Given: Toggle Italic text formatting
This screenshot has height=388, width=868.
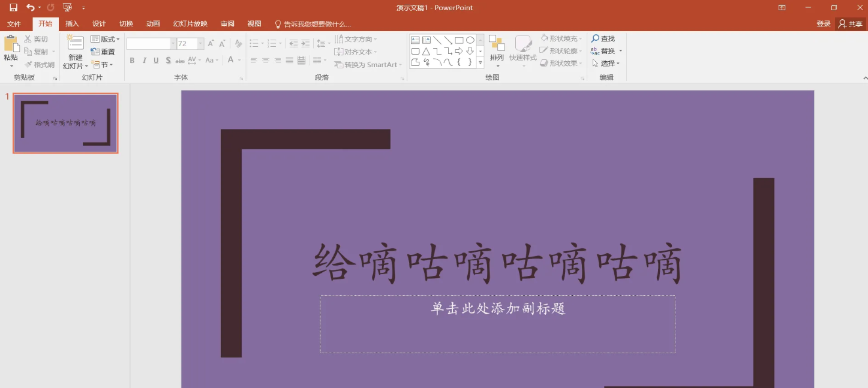Looking at the screenshot, I should pyautogui.click(x=144, y=61).
